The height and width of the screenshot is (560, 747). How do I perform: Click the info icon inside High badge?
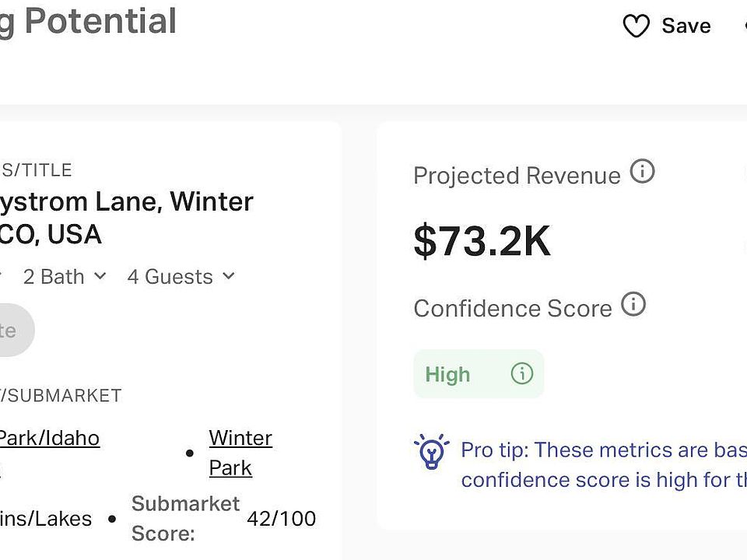(x=521, y=374)
